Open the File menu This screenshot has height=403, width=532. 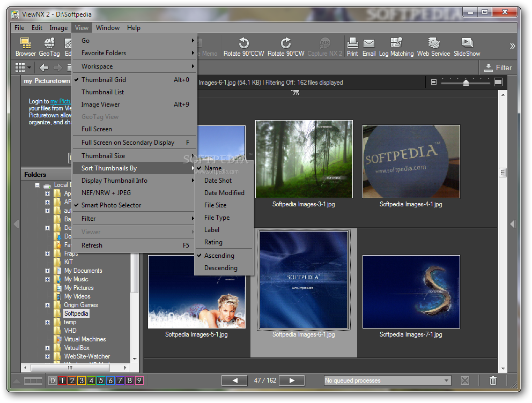pyautogui.click(x=19, y=28)
